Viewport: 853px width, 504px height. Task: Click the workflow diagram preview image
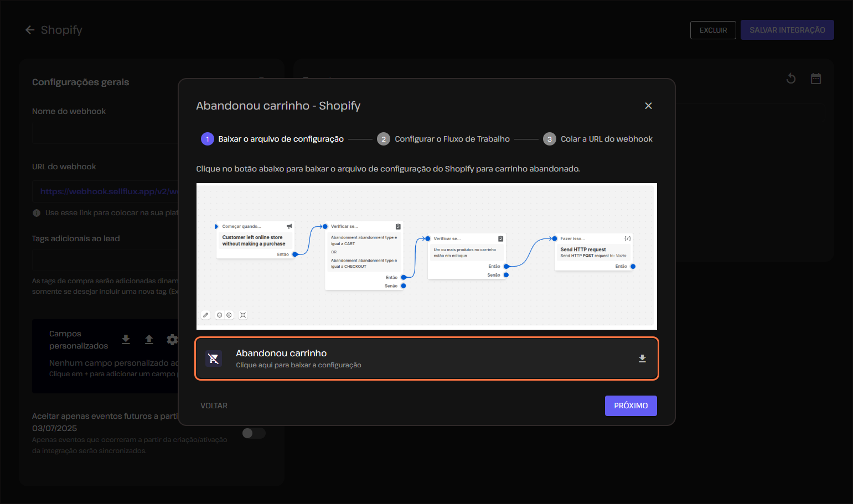coord(427,256)
